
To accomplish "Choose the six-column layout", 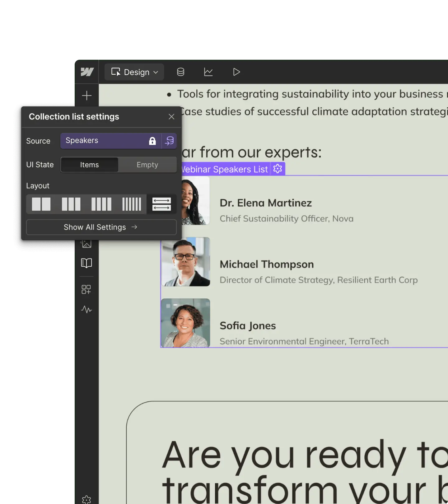I will tap(131, 204).
